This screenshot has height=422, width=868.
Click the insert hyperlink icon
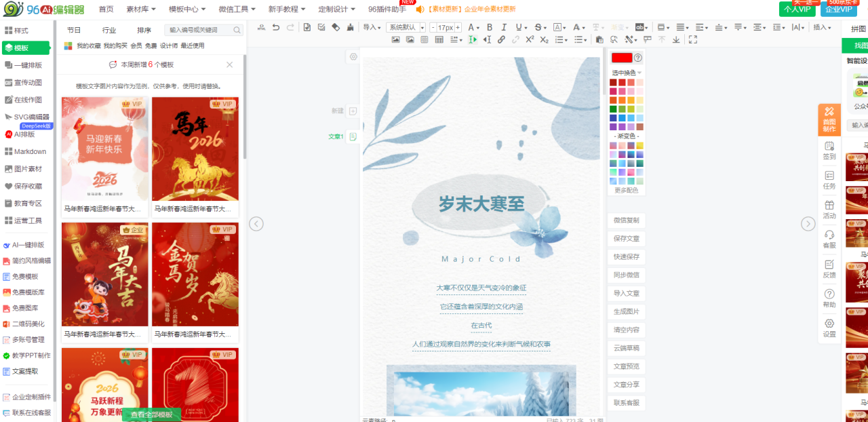pos(501,39)
